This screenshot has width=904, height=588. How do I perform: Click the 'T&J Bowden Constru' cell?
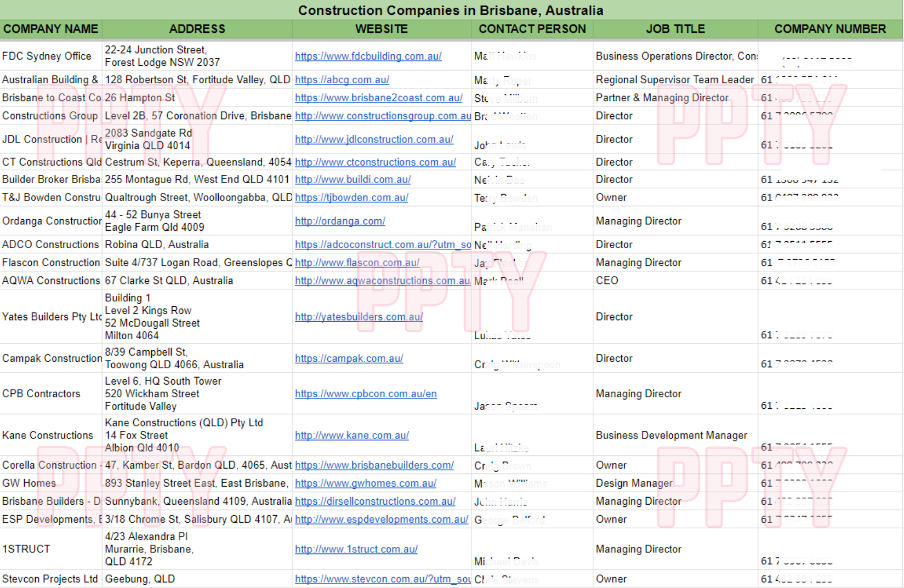point(51,198)
